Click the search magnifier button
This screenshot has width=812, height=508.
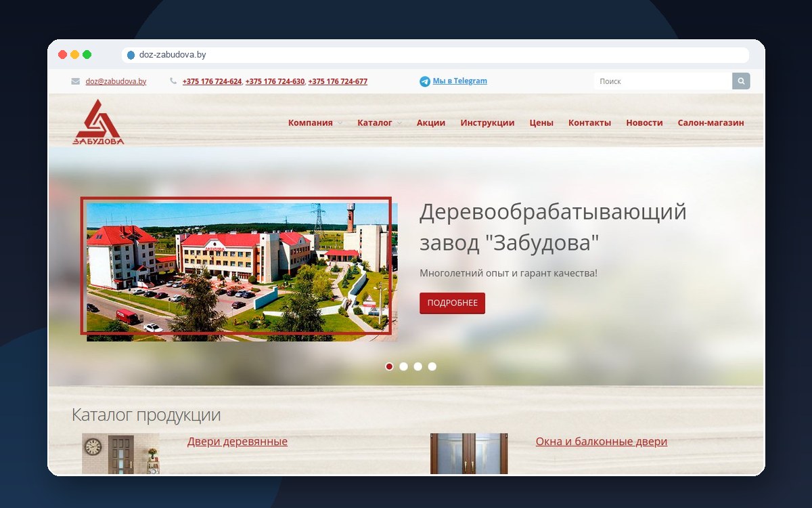(741, 81)
